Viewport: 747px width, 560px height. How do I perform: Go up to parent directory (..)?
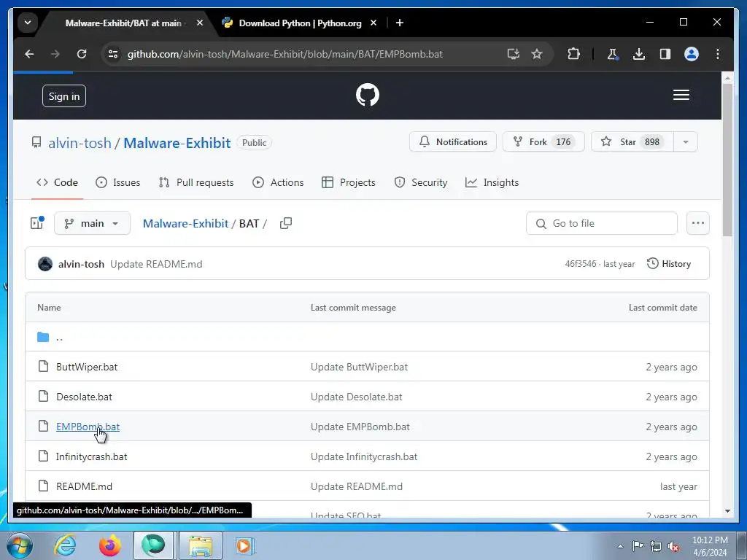pos(59,337)
